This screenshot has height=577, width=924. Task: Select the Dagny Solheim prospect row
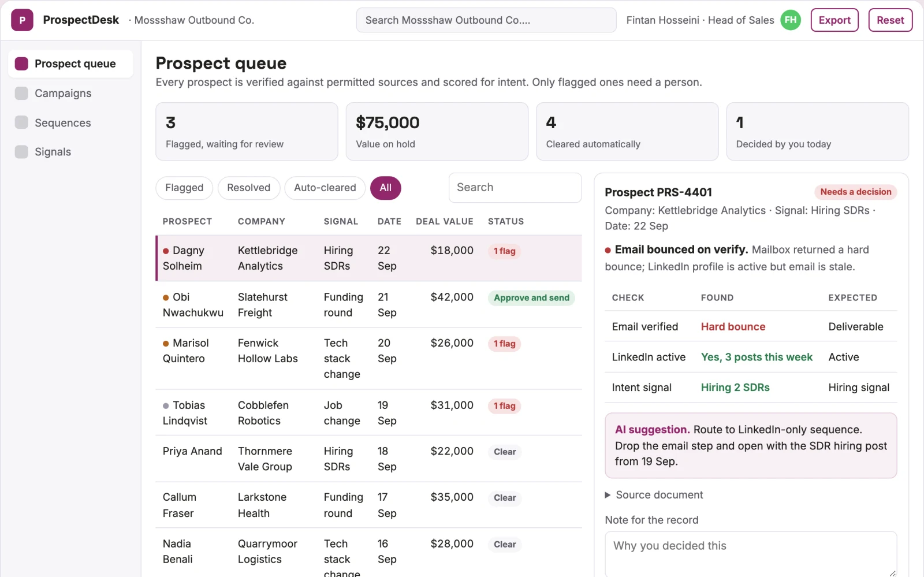point(368,258)
